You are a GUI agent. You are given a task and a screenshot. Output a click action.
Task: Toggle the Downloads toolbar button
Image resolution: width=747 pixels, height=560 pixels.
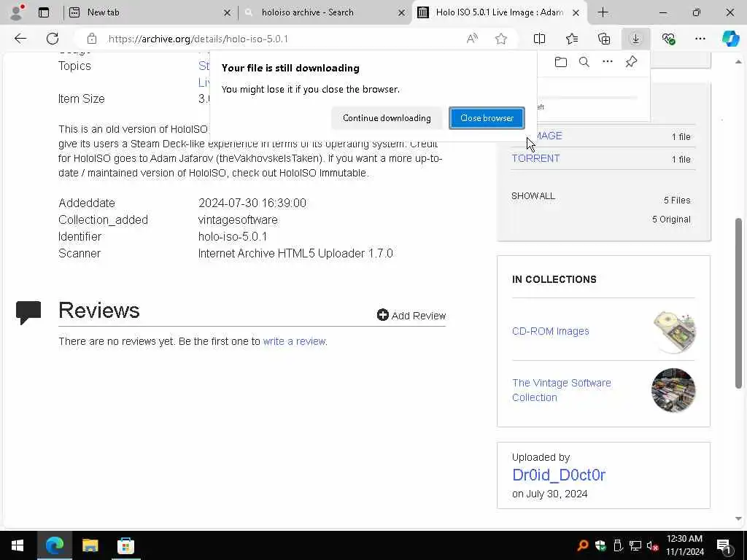pyautogui.click(x=635, y=39)
